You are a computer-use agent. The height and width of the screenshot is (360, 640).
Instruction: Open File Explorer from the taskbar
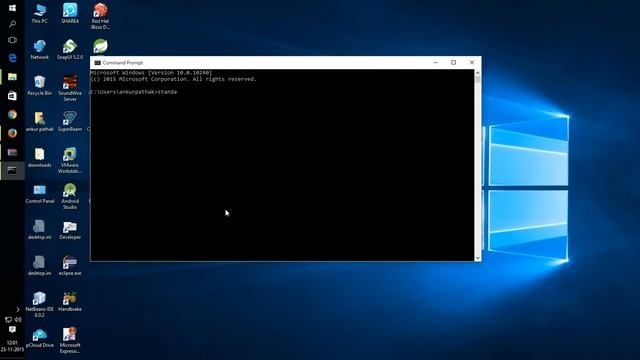[12, 77]
